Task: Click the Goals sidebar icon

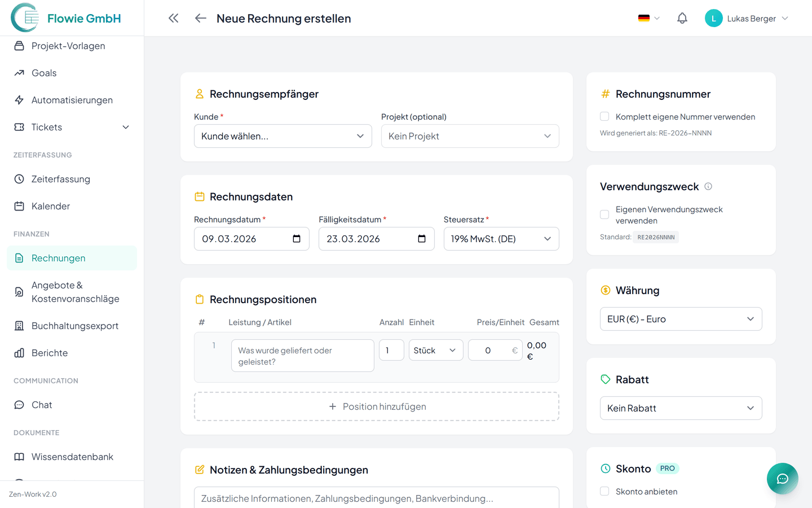Action: click(x=20, y=73)
